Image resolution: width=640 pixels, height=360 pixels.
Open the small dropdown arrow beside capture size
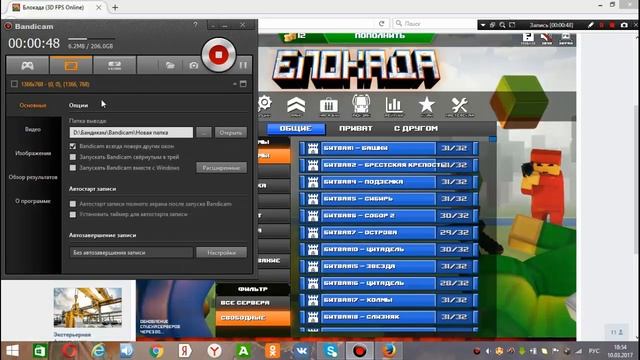[235, 84]
